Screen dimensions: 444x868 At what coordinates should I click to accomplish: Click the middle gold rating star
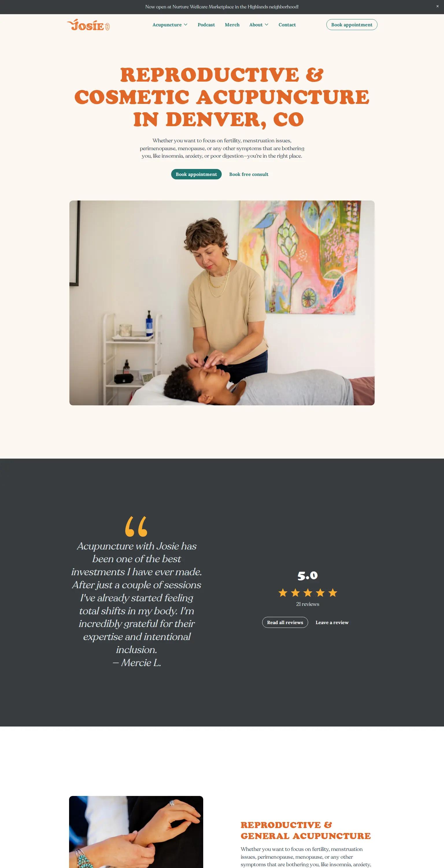pos(308,592)
